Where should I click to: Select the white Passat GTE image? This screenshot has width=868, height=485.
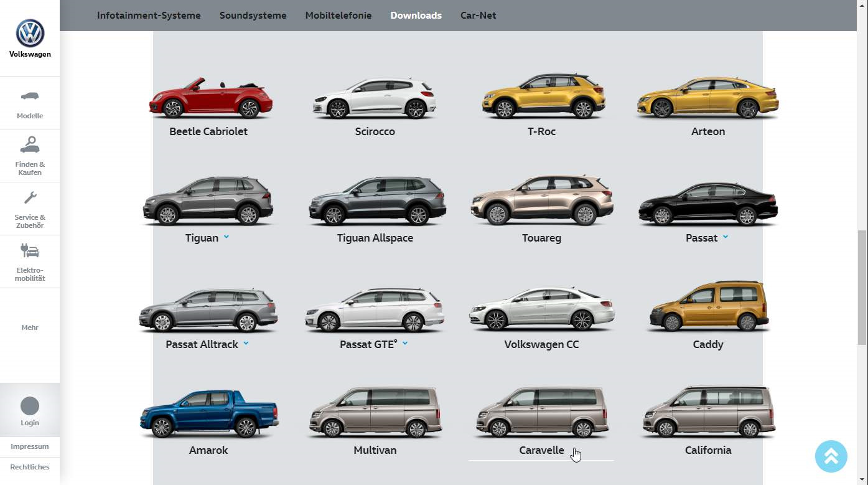pyautogui.click(x=375, y=309)
